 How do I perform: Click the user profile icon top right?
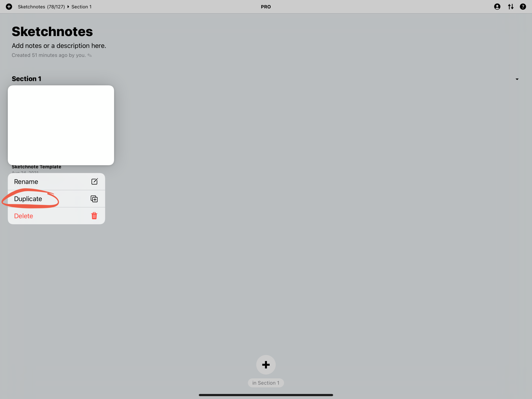pyautogui.click(x=497, y=7)
